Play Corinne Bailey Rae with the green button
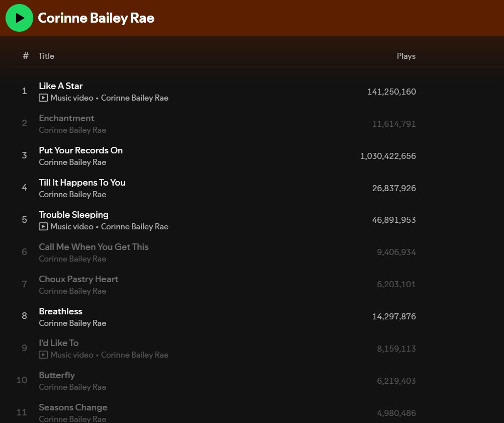504x423 pixels. tap(19, 18)
